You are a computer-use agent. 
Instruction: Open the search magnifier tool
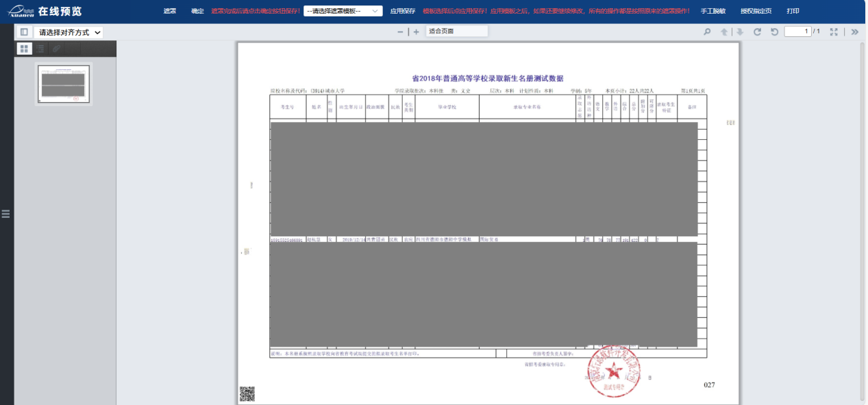707,32
